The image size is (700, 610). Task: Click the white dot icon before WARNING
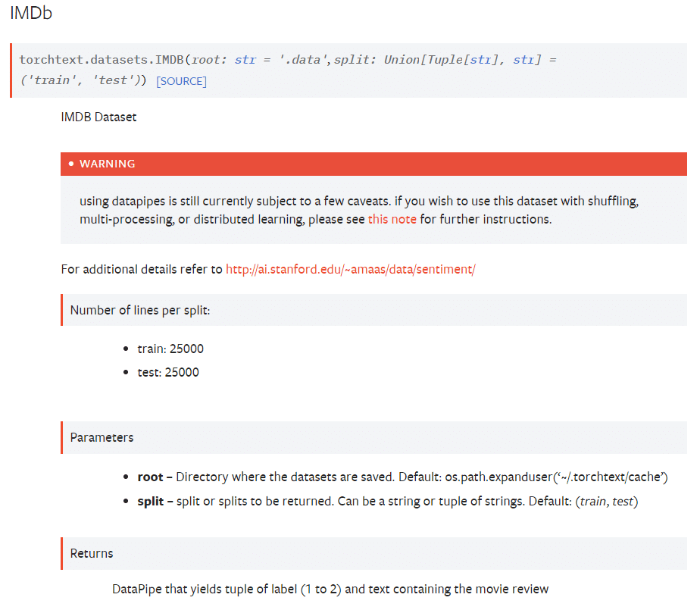tap(71, 164)
